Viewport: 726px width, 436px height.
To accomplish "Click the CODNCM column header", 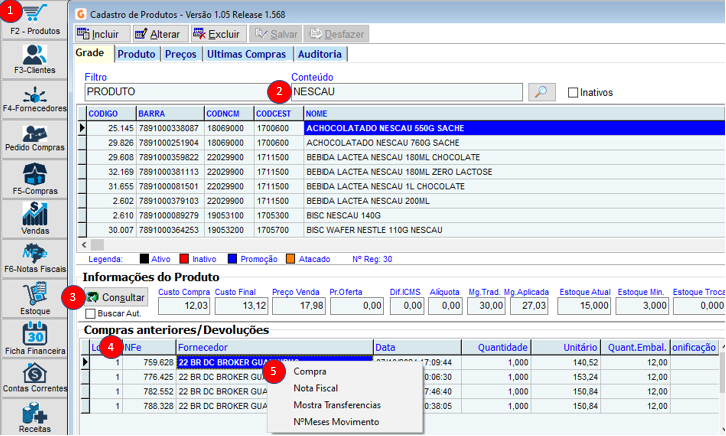I will coord(229,113).
